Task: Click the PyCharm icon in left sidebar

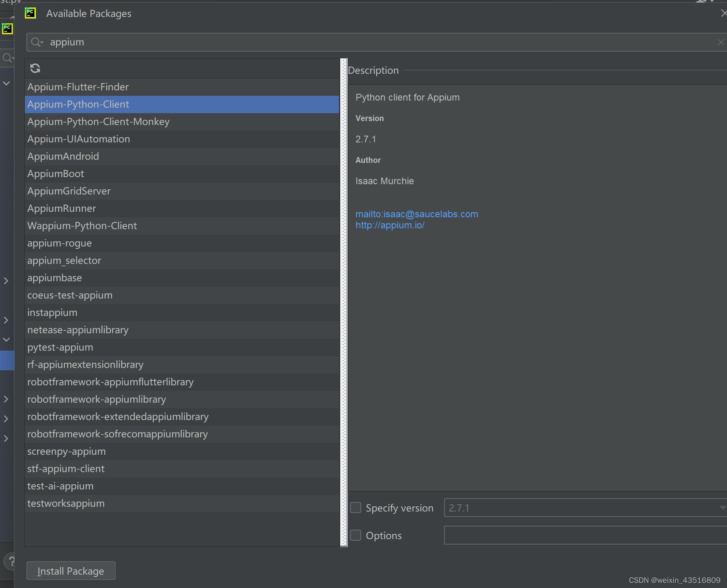Action: [7, 28]
